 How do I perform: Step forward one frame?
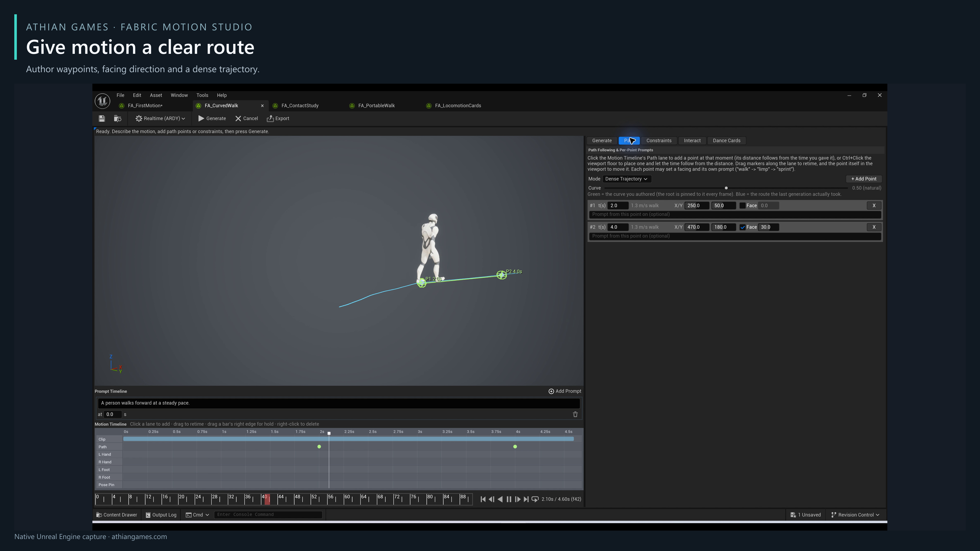[517, 499]
